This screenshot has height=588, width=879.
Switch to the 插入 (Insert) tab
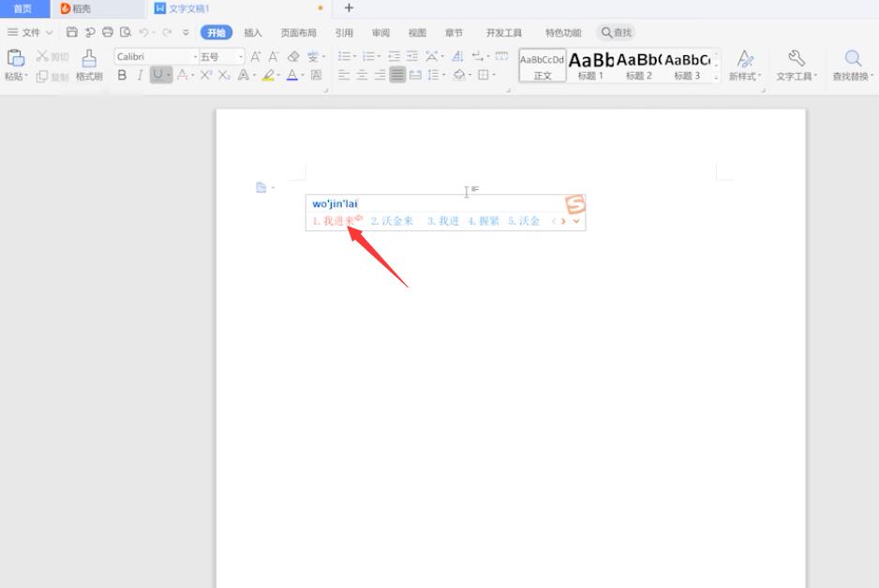[x=253, y=33]
